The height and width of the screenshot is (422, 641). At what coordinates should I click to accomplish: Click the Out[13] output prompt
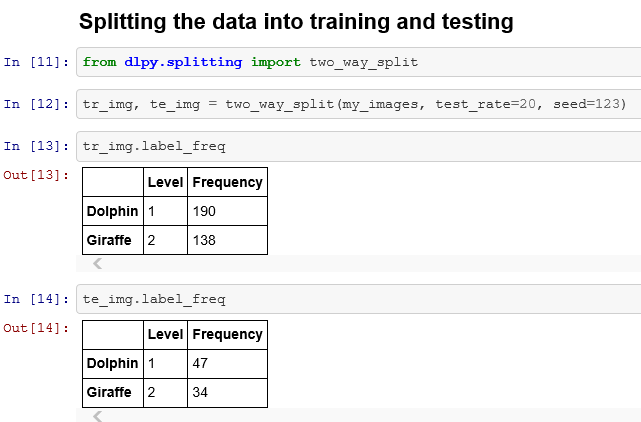(36, 175)
